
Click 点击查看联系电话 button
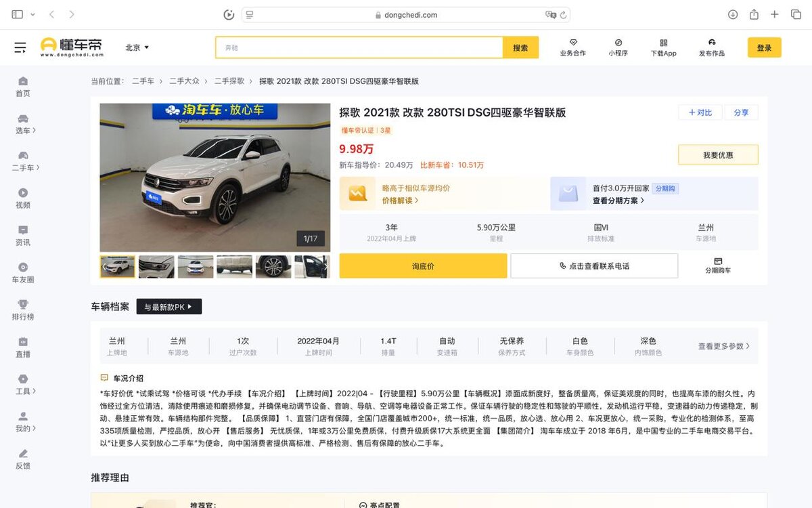pos(594,266)
